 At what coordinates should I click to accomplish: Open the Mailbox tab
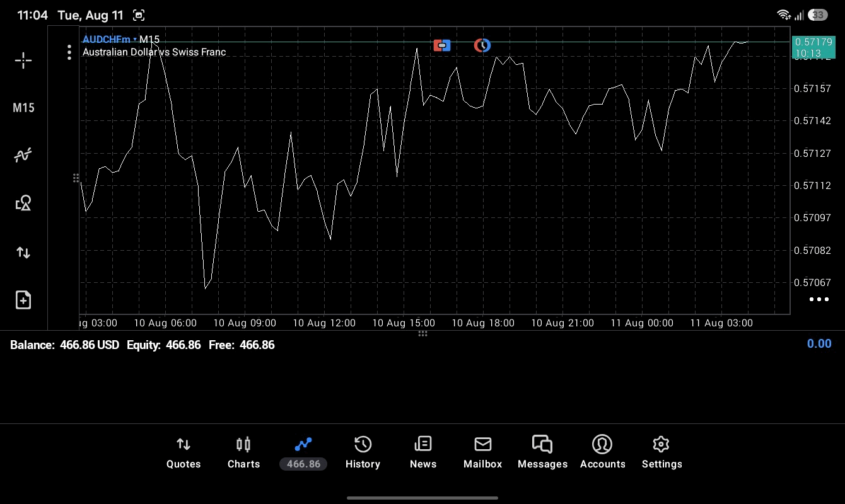482,453
